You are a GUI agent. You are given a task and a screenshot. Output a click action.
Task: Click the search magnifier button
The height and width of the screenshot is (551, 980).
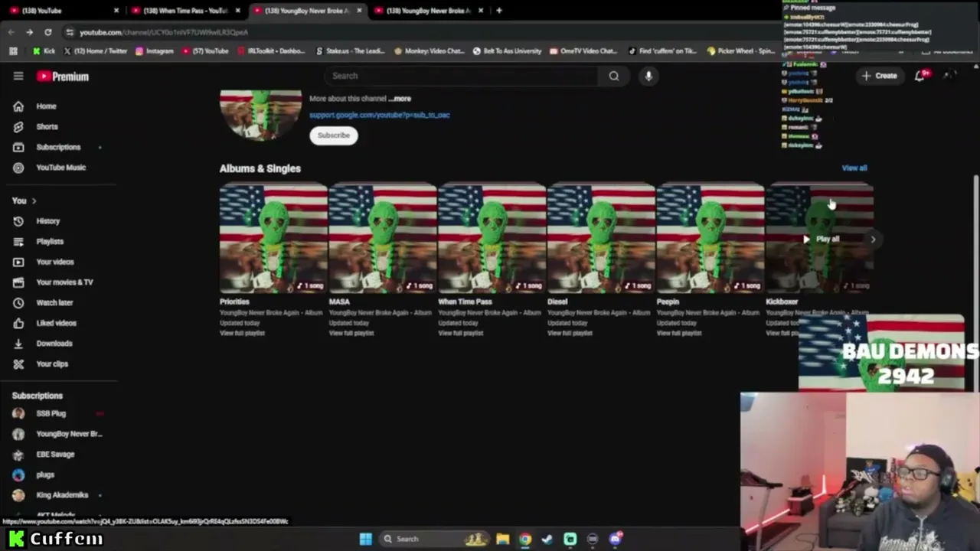tap(613, 76)
